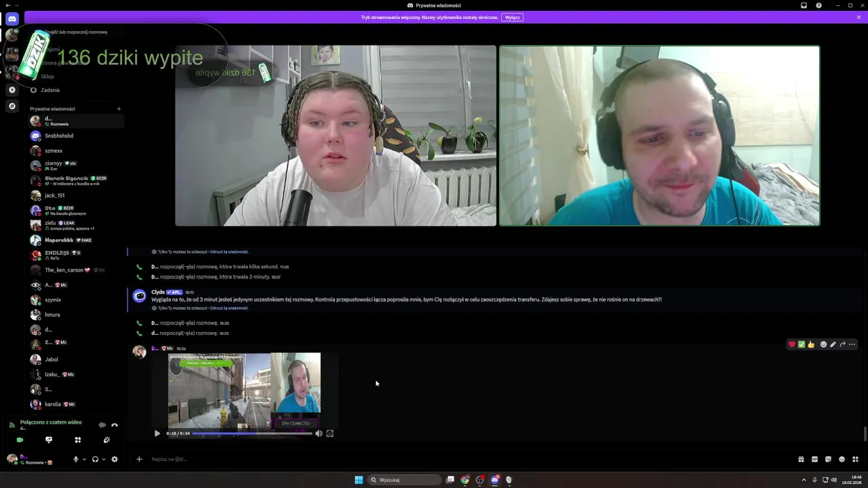
Task: Toggle the green camera button
Action: [x=20, y=440]
